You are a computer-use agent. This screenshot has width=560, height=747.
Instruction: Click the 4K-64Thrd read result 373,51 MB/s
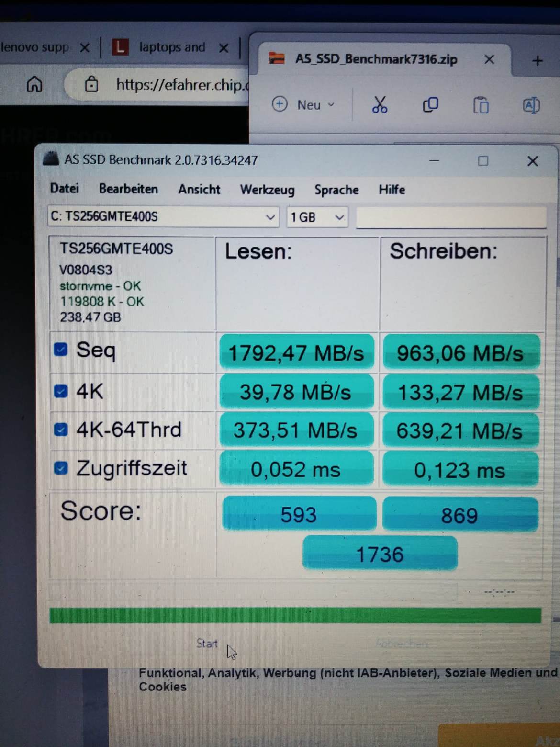click(x=296, y=430)
